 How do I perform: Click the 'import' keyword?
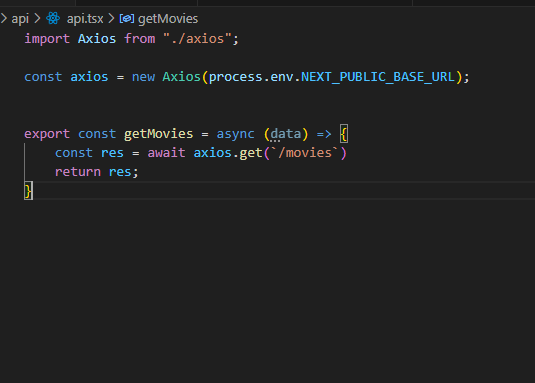(47, 39)
